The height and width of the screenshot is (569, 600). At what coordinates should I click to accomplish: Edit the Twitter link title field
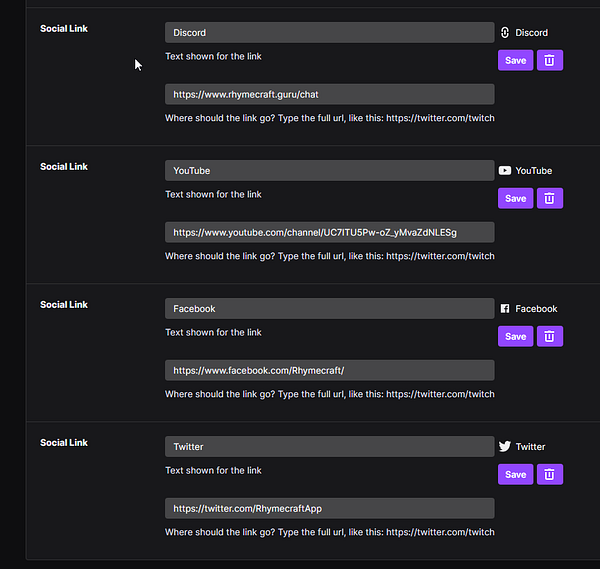pyautogui.click(x=329, y=447)
